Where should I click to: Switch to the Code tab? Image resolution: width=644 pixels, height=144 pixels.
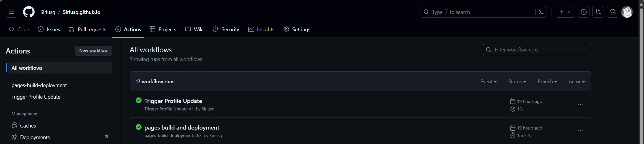(x=19, y=29)
